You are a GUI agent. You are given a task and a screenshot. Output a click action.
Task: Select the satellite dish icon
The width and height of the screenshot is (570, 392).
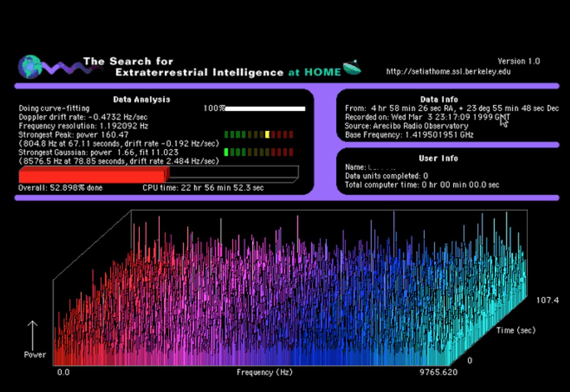click(352, 68)
